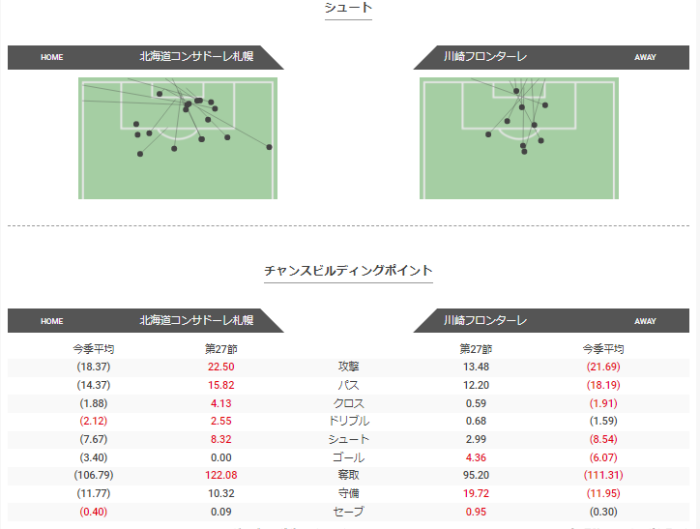Click the AWAY label above the shot map
The height and width of the screenshot is (529, 700).
[645, 57]
